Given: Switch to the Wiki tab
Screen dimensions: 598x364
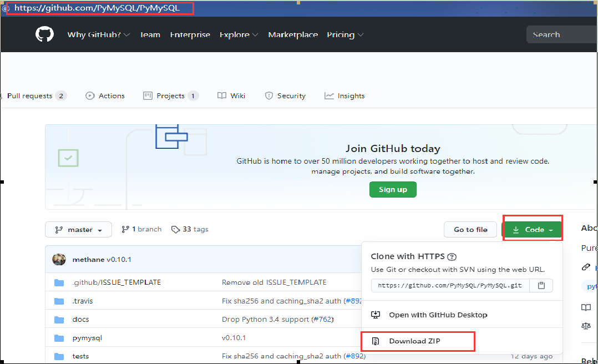Looking at the screenshot, I should 231,96.
